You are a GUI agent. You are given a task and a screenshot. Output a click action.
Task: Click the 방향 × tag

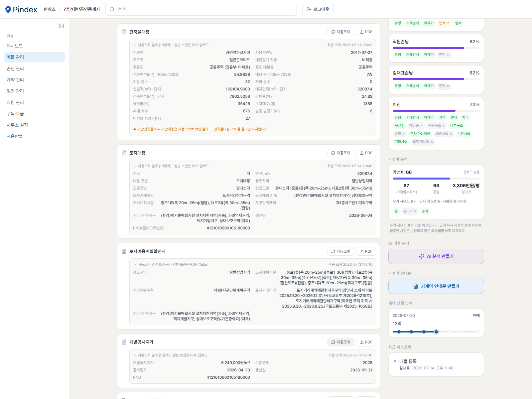click(400, 134)
